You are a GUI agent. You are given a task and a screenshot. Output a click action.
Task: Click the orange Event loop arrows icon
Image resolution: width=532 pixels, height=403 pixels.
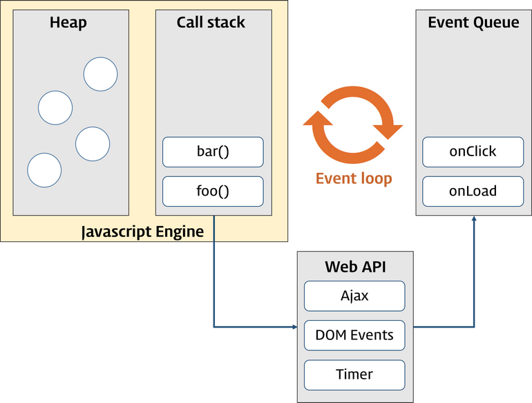click(x=353, y=124)
